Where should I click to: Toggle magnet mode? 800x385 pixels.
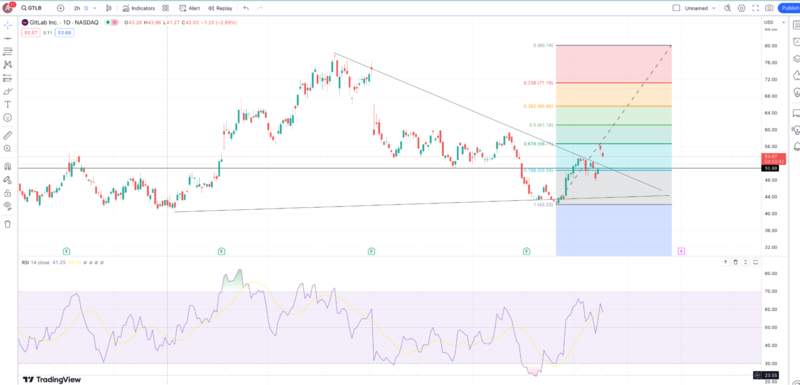click(8, 166)
